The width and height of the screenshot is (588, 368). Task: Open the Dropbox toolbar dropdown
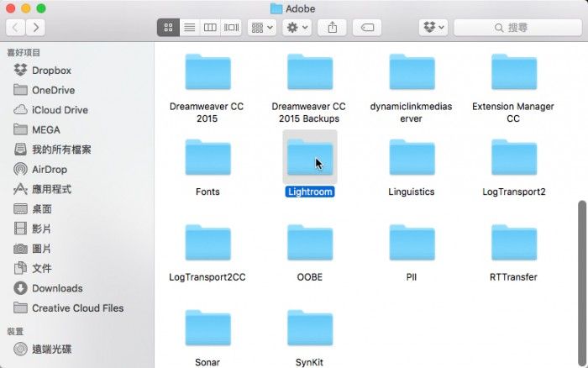pos(433,28)
